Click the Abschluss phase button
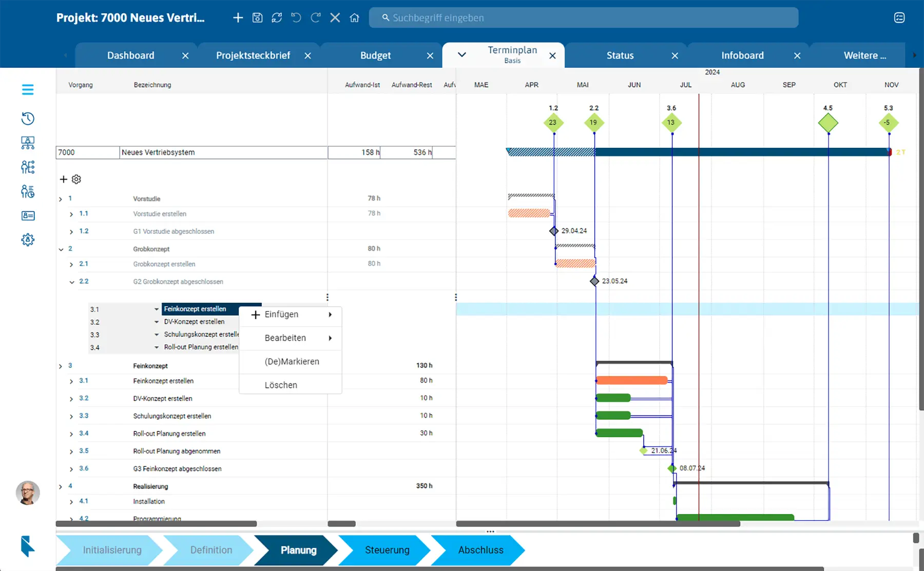The image size is (924, 571). click(x=480, y=550)
